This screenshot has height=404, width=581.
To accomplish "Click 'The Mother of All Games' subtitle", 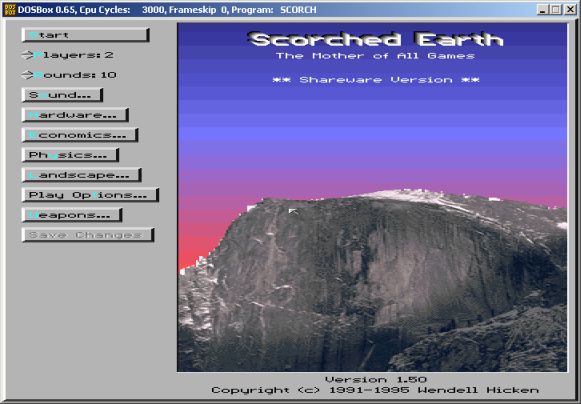I will coord(375,56).
